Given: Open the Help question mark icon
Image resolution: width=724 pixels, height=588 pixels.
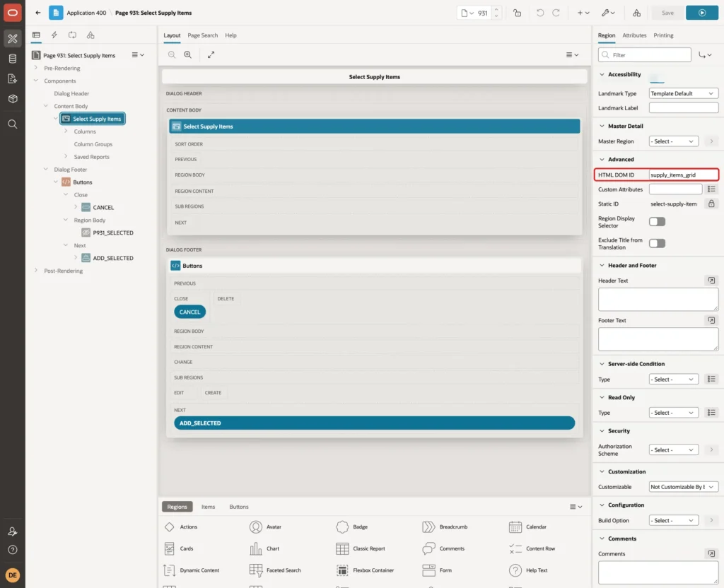Looking at the screenshot, I should click(13, 550).
